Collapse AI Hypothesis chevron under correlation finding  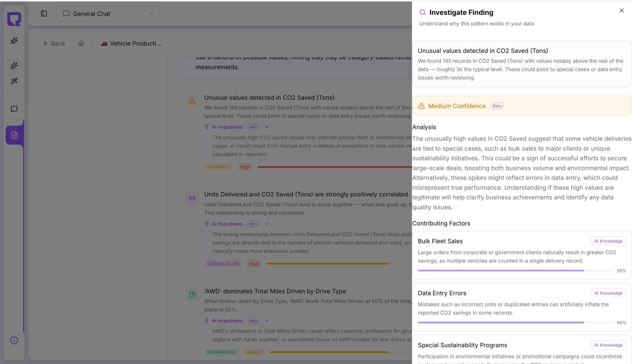pos(267,224)
